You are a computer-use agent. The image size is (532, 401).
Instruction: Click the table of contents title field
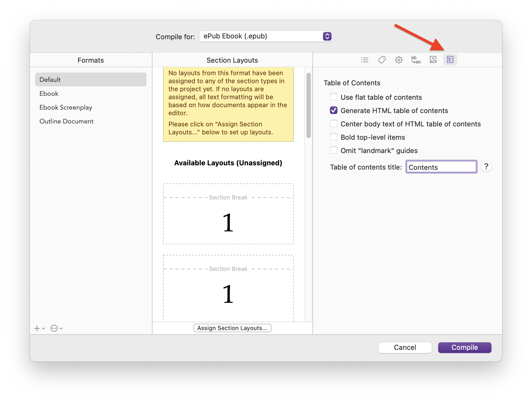441,167
